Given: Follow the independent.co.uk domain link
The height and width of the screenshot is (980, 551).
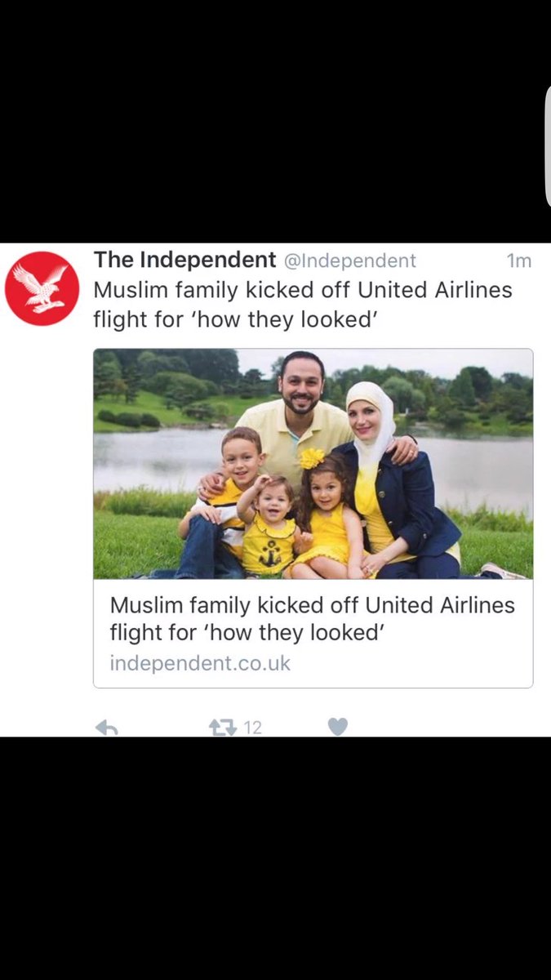Looking at the screenshot, I should (x=200, y=663).
